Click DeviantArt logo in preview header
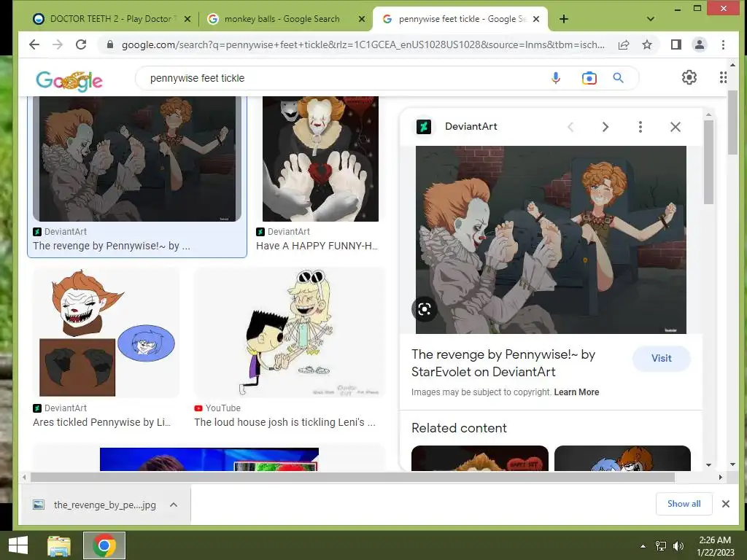The height and width of the screenshot is (560, 747). 424,127
